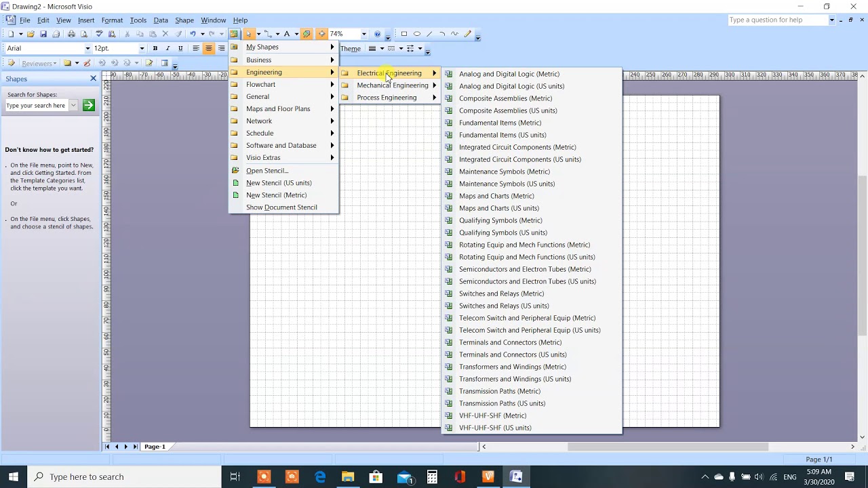Open the Reviewers dropdown
Viewport: 868px width, 488px height.
[38, 63]
